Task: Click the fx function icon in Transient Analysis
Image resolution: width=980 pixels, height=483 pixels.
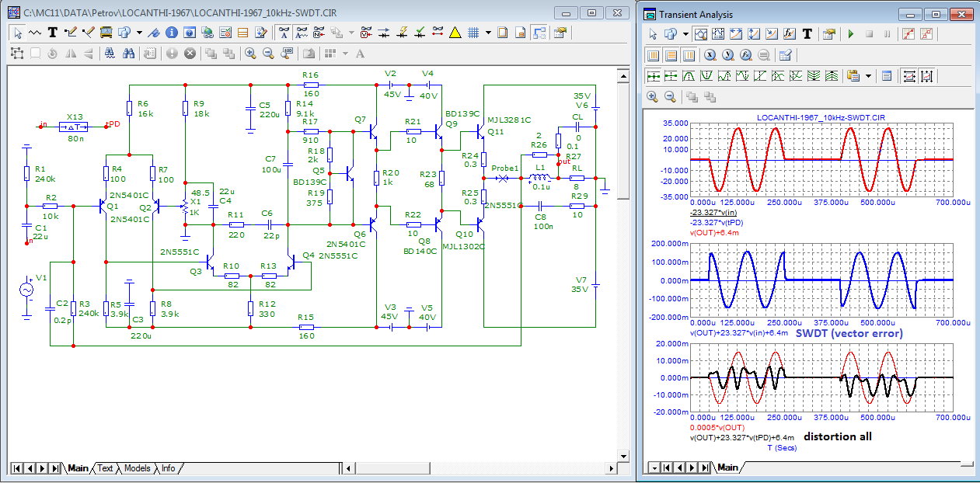Action: 789,34
